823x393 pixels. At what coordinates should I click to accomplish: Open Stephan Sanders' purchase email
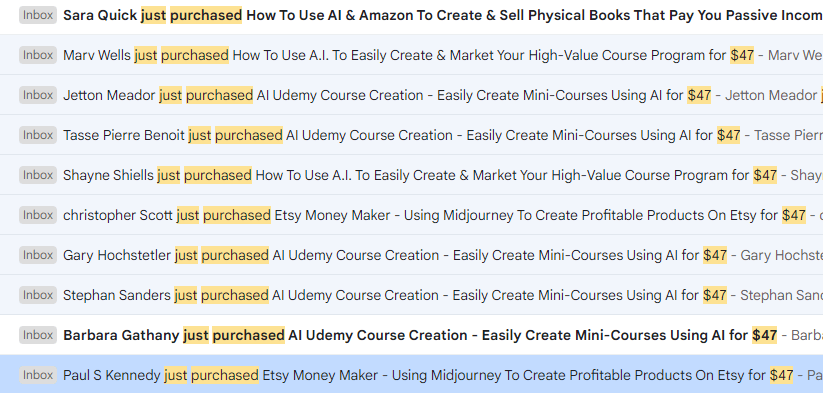[x=412, y=295]
